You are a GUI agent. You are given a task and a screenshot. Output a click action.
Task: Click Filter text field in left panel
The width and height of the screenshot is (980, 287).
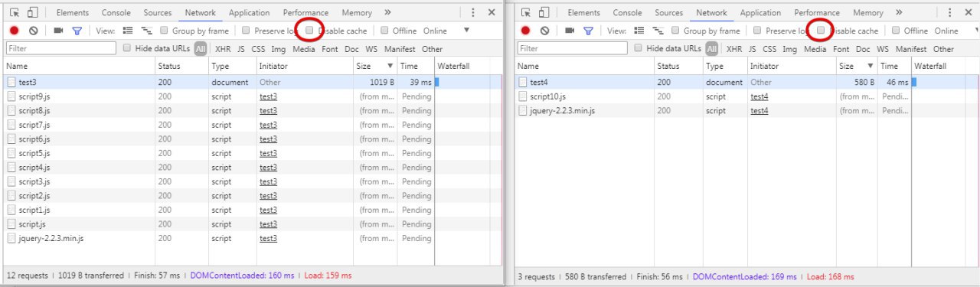point(60,48)
